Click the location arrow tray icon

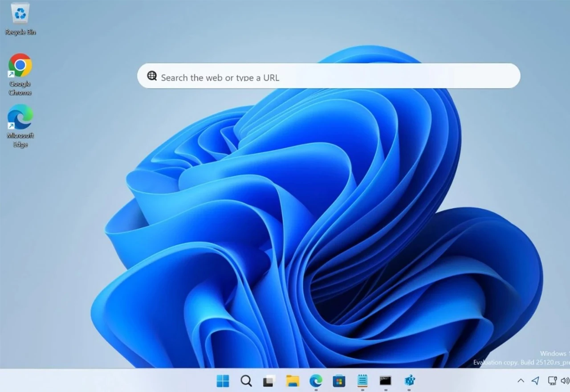pyautogui.click(x=536, y=381)
